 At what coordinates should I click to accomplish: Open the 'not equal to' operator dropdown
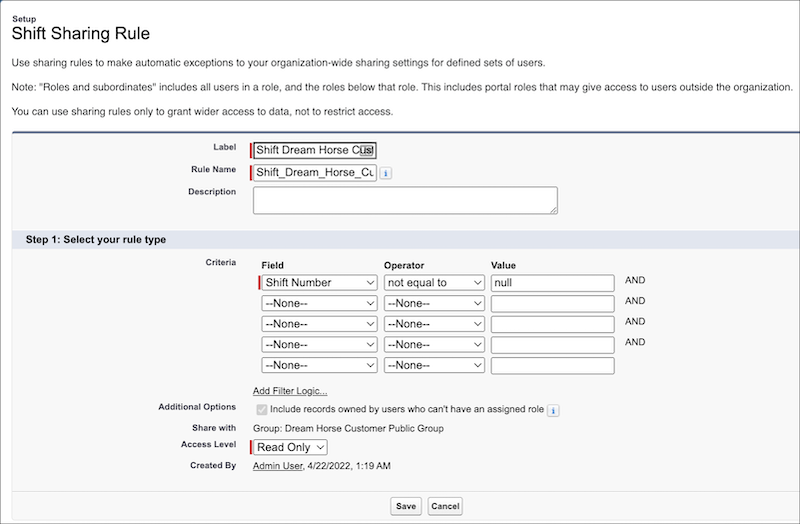[x=434, y=283]
